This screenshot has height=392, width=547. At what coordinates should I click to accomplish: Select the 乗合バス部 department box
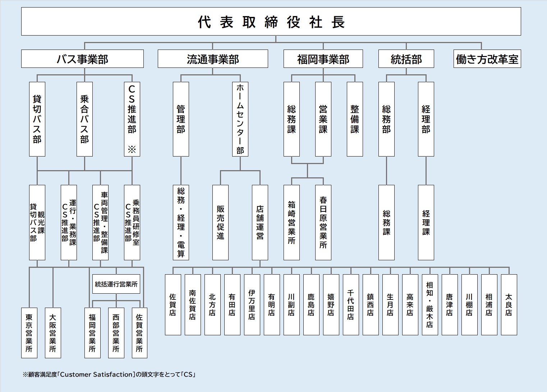[x=84, y=119]
